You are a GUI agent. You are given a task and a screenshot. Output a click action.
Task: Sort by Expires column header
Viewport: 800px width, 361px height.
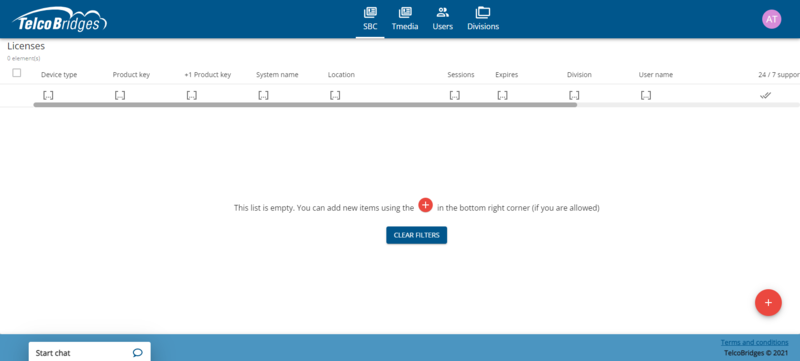[507, 74]
